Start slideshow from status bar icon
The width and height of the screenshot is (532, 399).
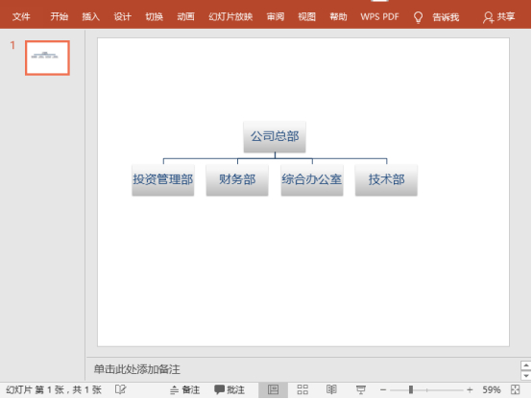tap(361, 389)
